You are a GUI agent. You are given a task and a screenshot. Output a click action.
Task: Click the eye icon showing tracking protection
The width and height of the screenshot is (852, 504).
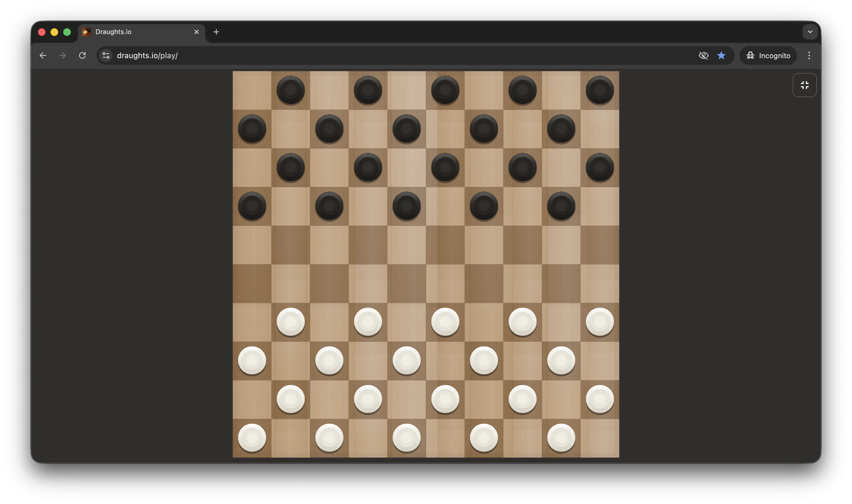click(x=704, y=55)
